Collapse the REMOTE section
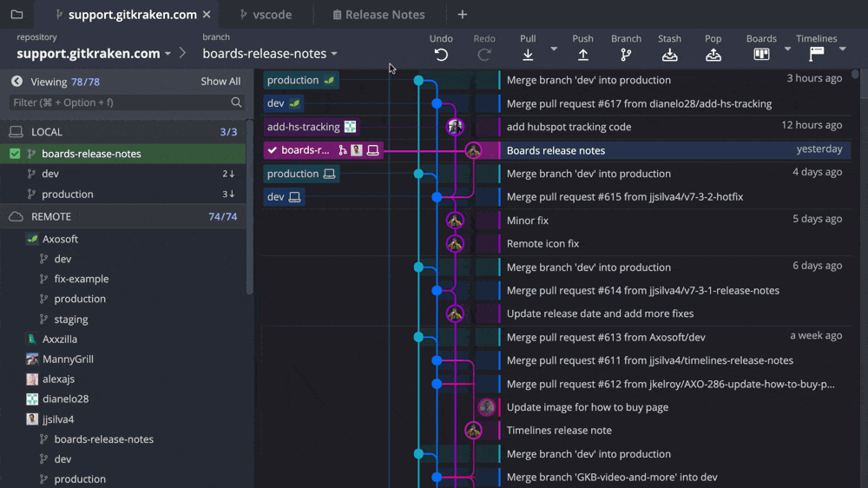This screenshot has height=488, width=868. [123, 216]
